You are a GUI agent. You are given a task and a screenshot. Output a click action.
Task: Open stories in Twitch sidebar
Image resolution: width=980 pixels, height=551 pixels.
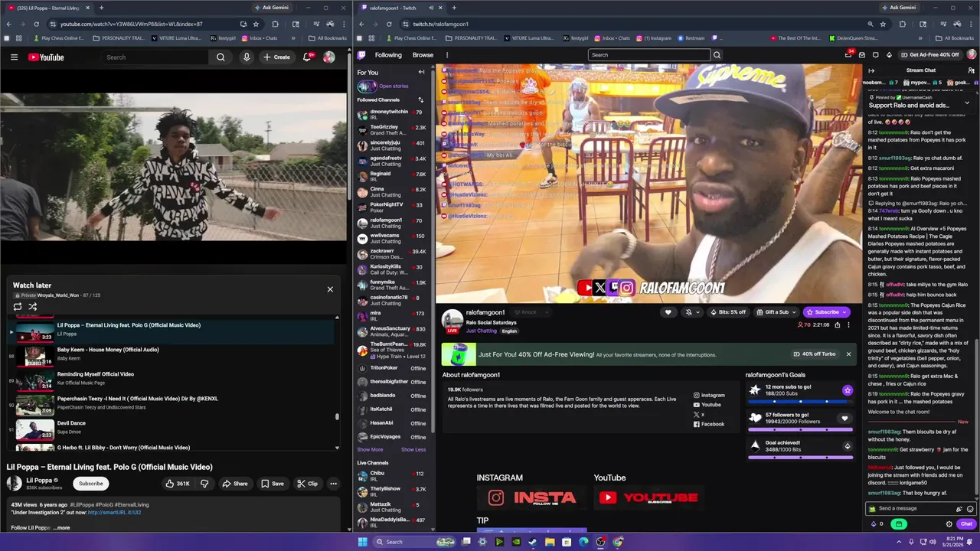point(394,86)
